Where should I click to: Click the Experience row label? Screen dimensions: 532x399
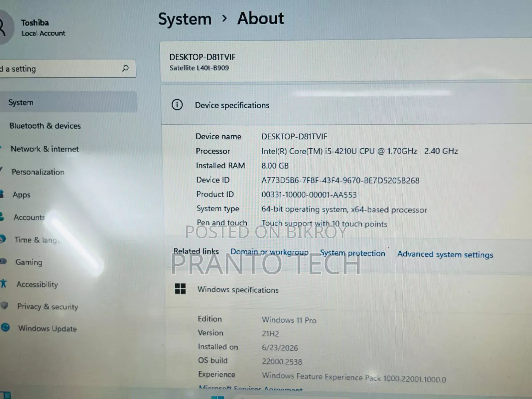pos(217,374)
